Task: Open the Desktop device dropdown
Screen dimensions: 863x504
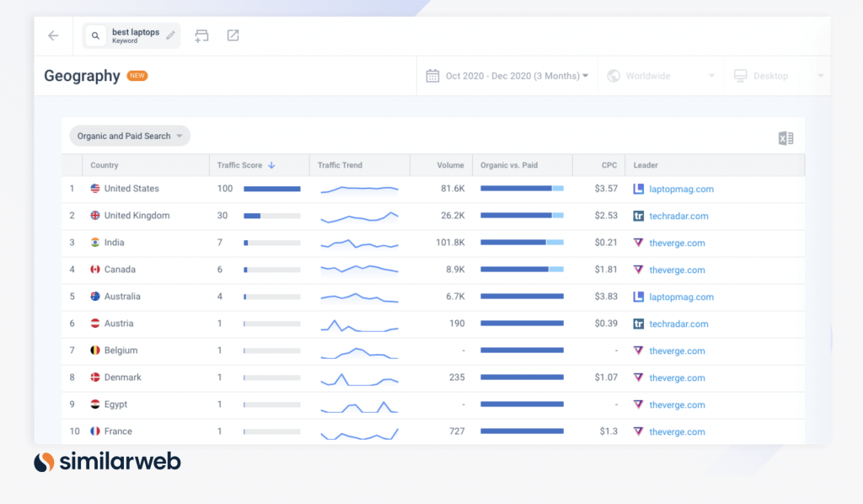Action: tap(780, 76)
